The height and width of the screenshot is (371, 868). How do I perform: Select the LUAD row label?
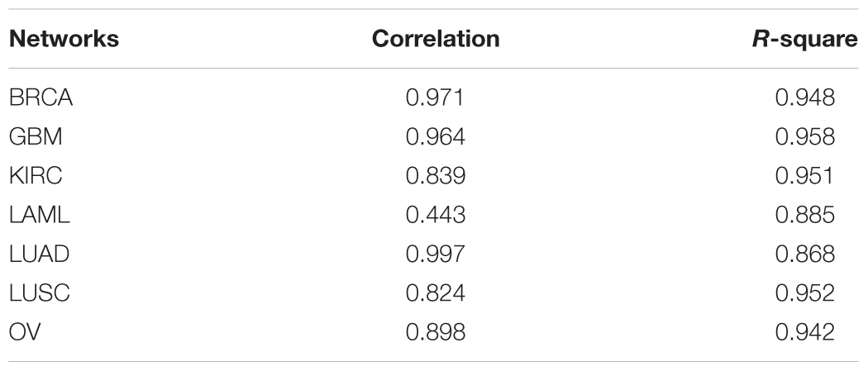tap(40, 254)
